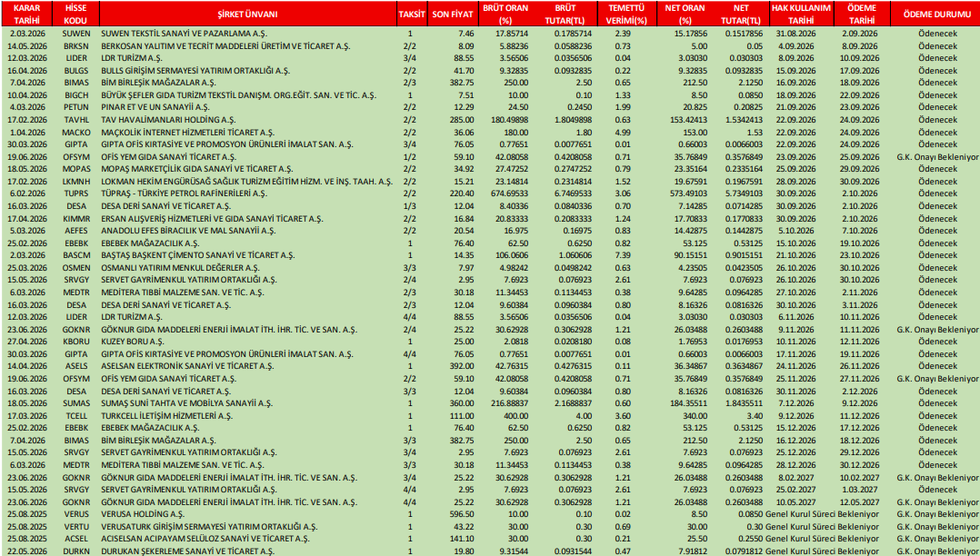This screenshot has width=980, height=556.
Task: Click the SON FİYAT column header
Action: [453, 15]
